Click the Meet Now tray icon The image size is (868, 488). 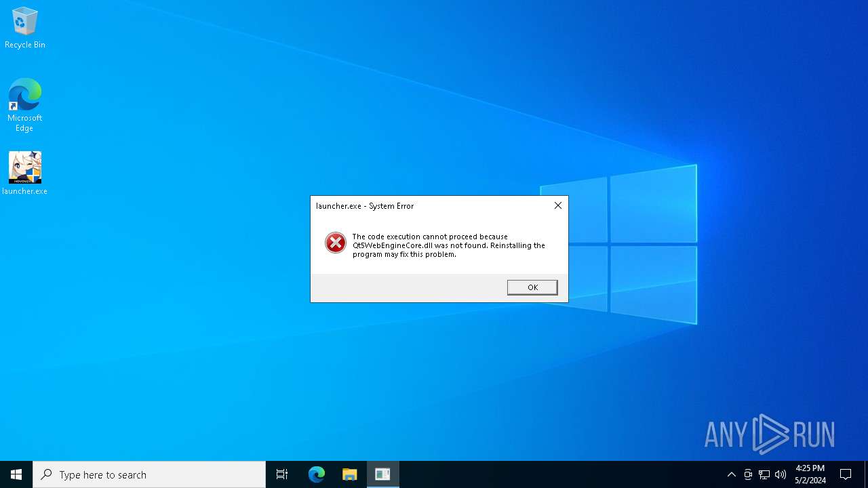pyautogui.click(x=748, y=474)
